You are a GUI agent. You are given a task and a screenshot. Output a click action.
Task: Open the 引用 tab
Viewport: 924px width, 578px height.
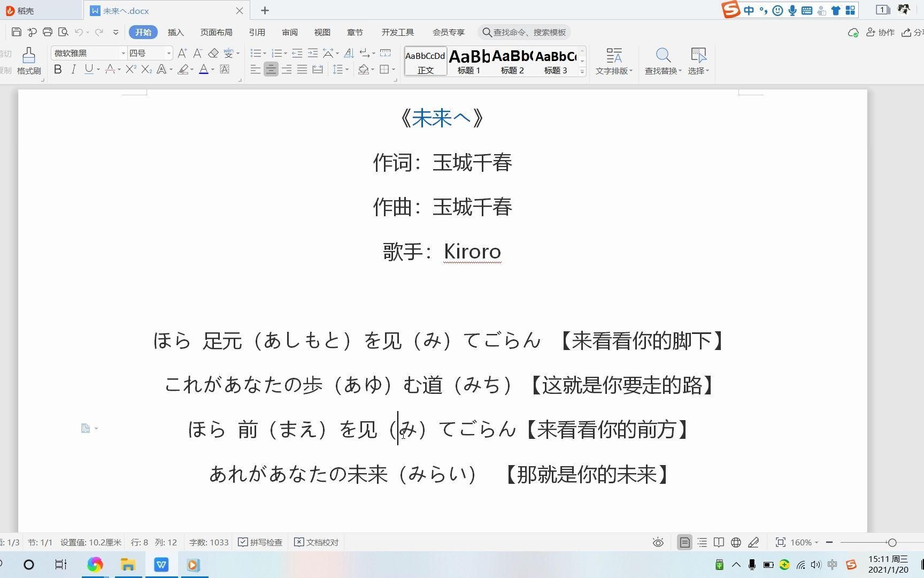click(257, 32)
